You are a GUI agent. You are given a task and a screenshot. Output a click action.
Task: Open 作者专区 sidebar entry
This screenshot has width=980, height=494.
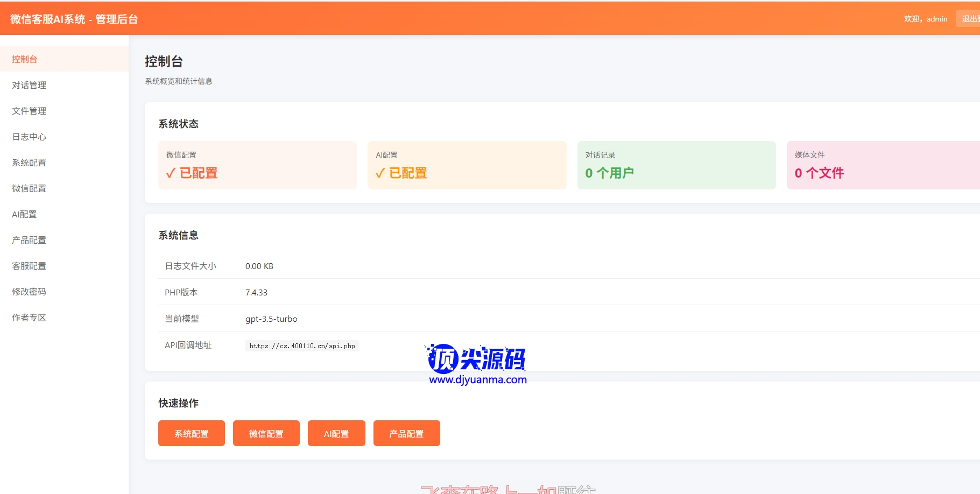pos(29,317)
